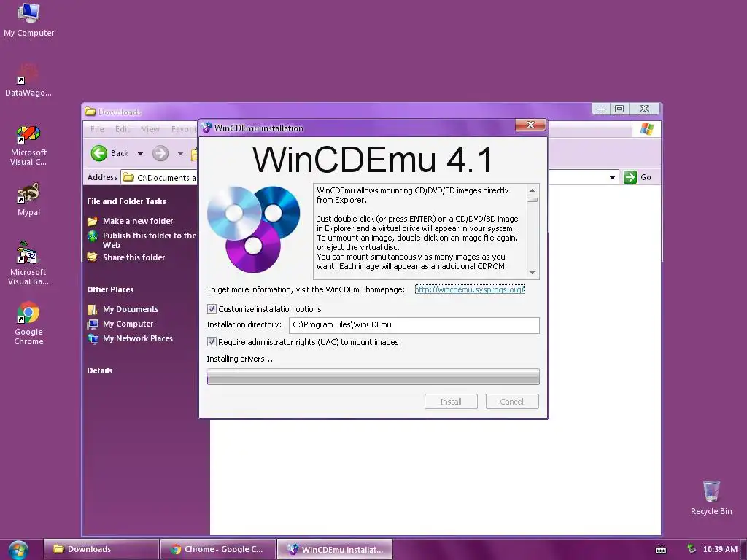Click the installation progress bar
The width and height of the screenshot is (747, 560).
[373, 377]
